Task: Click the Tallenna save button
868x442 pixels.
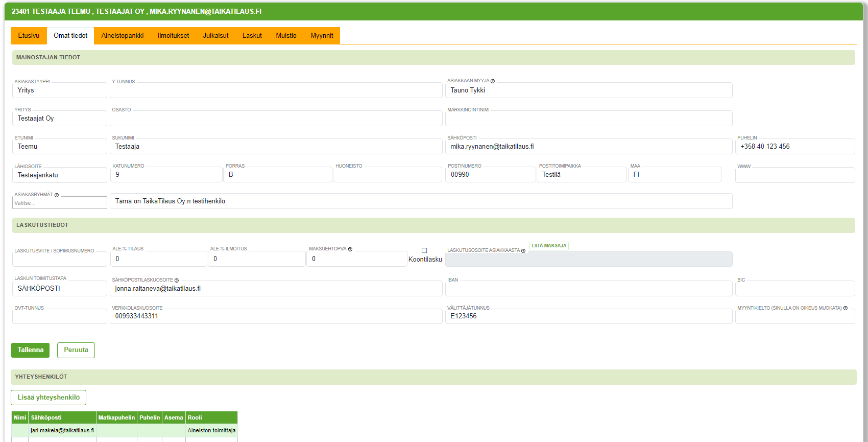Action: [x=31, y=350]
